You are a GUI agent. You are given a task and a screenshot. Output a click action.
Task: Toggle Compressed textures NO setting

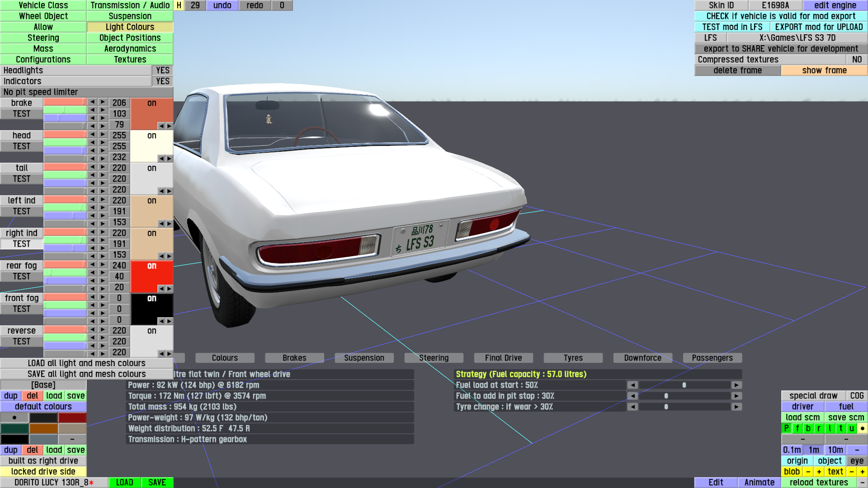click(856, 60)
